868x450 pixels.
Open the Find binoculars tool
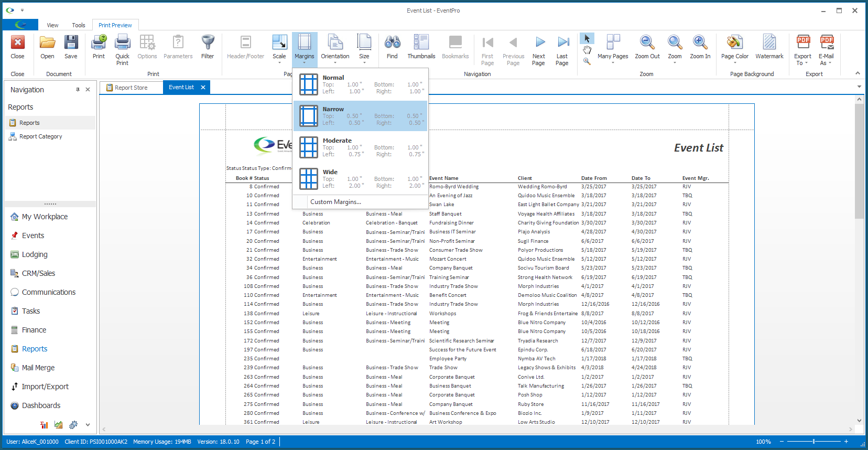[x=392, y=47]
